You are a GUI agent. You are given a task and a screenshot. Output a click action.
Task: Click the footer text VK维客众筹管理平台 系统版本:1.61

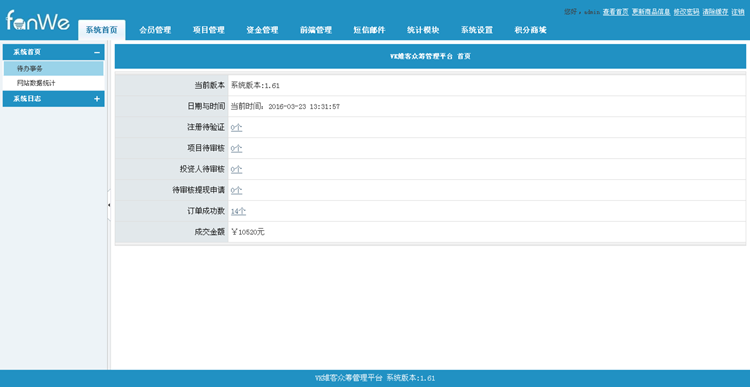(x=375, y=378)
